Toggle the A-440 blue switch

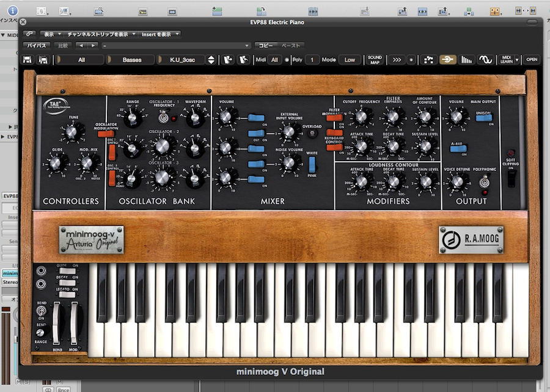[458, 149]
